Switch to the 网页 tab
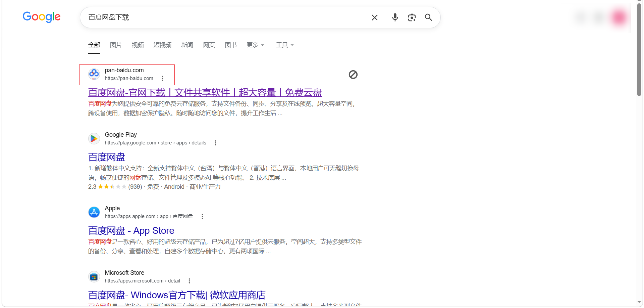 pyautogui.click(x=209, y=45)
